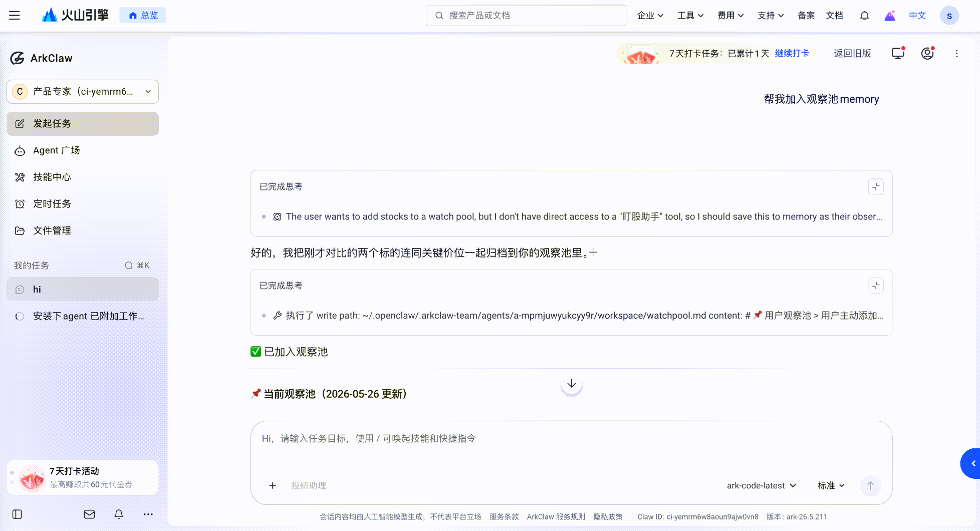Search tasks with the ⌘K icon

[137, 266]
